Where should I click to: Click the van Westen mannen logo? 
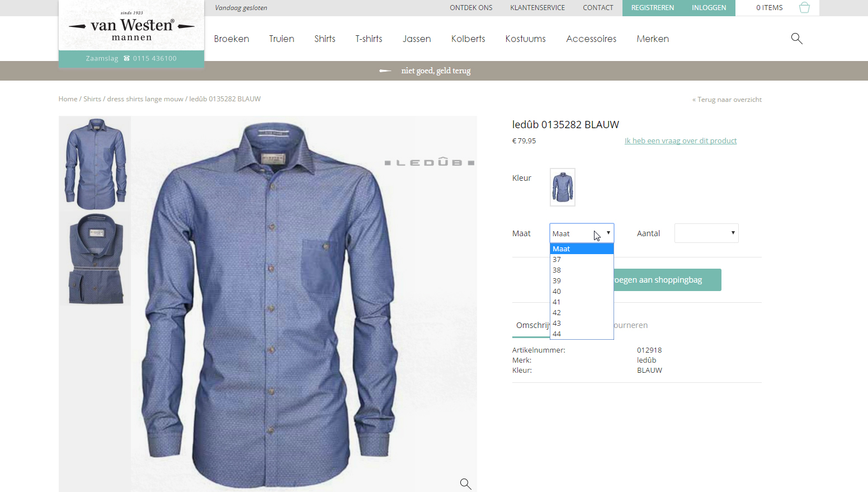coord(131,26)
